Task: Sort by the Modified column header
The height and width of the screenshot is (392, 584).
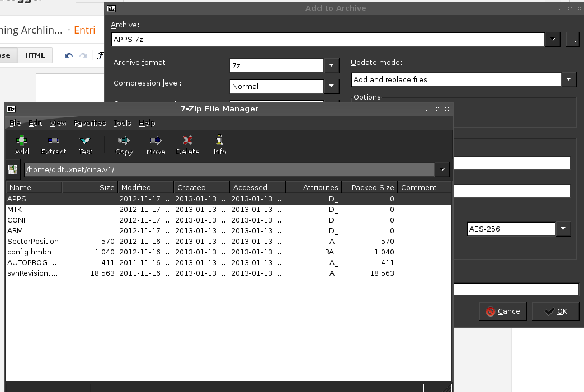Action: pos(145,187)
